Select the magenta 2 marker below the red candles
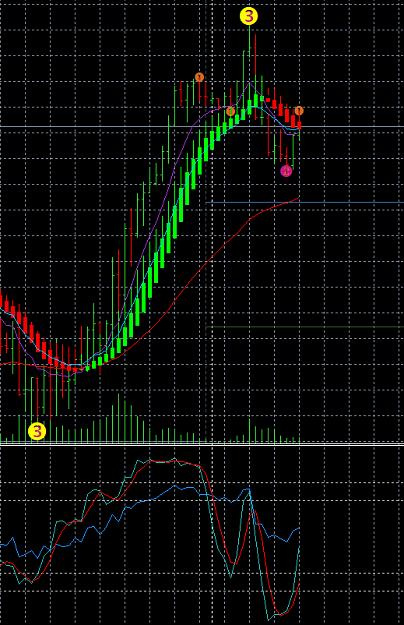404x625 pixels. tap(286, 171)
